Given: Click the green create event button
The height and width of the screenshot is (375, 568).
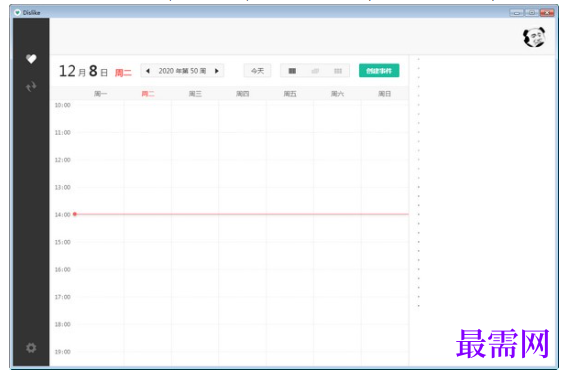Looking at the screenshot, I should pyautogui.click(x=379, y=71).
